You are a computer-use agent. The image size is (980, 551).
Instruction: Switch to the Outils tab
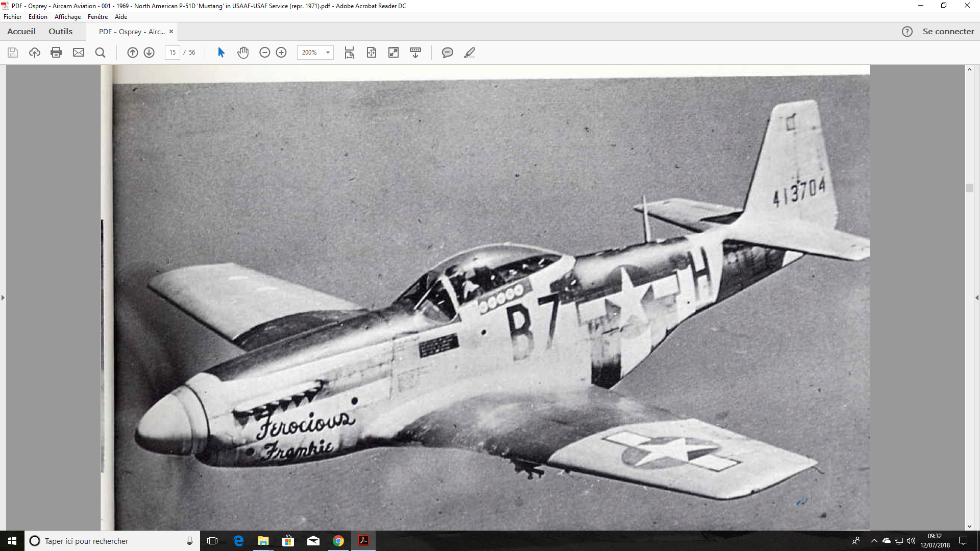(60, 32)
